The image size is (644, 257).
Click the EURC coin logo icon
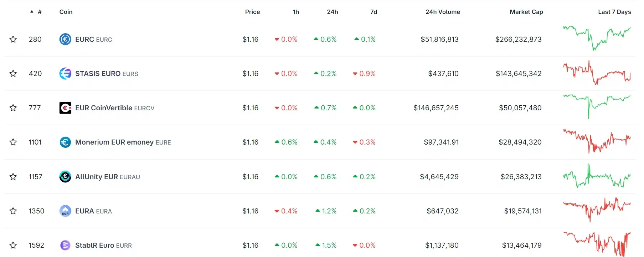(65, 39)
